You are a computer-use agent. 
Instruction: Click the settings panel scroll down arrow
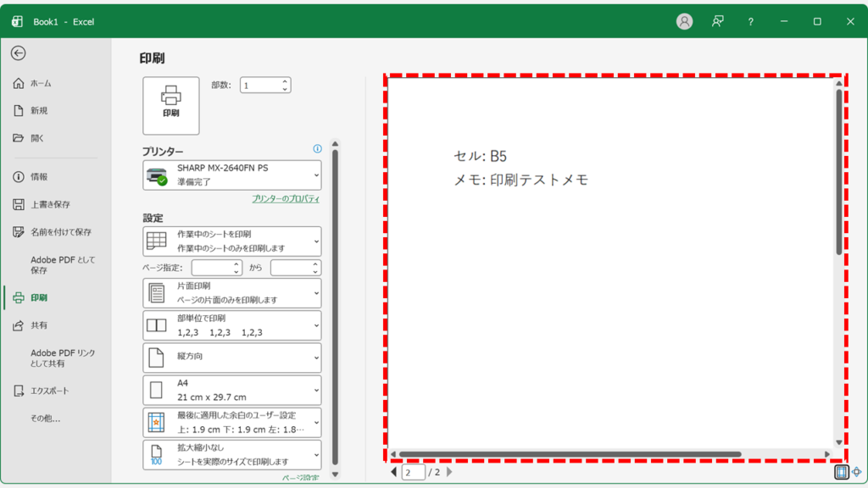coord(335,474)
